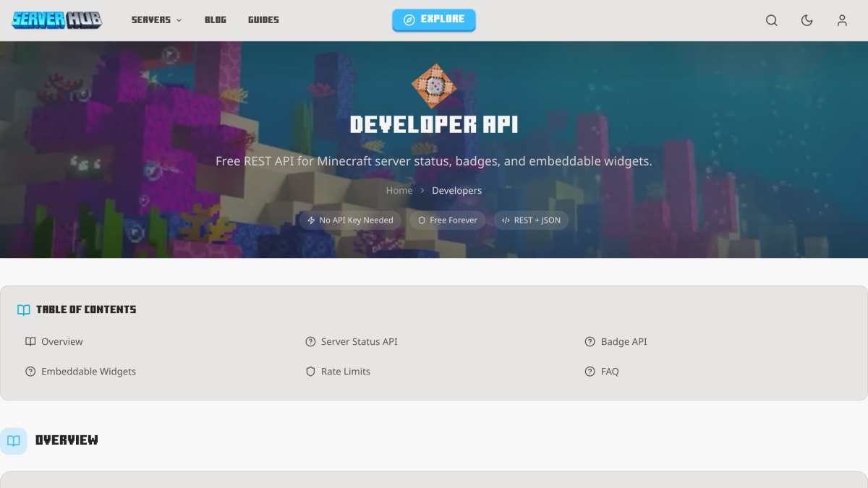Jump to Embeddable Widgets section

coord(80,372)
